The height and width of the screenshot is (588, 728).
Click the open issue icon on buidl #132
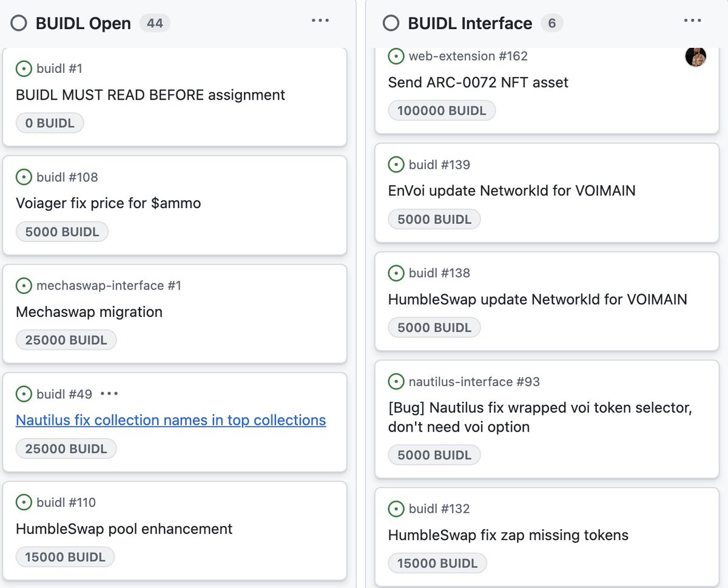pyautogui.click(x=396, y=509)
